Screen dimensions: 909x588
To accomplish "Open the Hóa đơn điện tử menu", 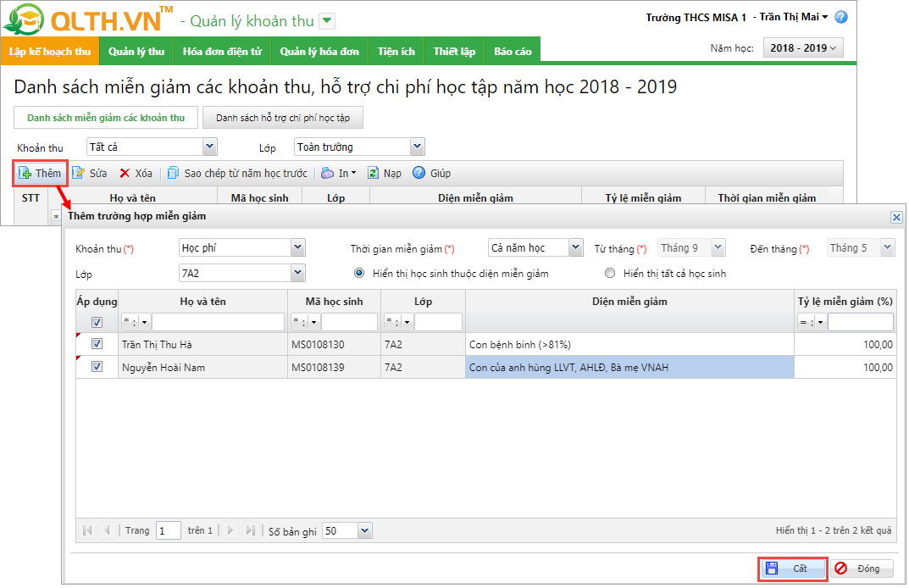I will pos(223,51).
